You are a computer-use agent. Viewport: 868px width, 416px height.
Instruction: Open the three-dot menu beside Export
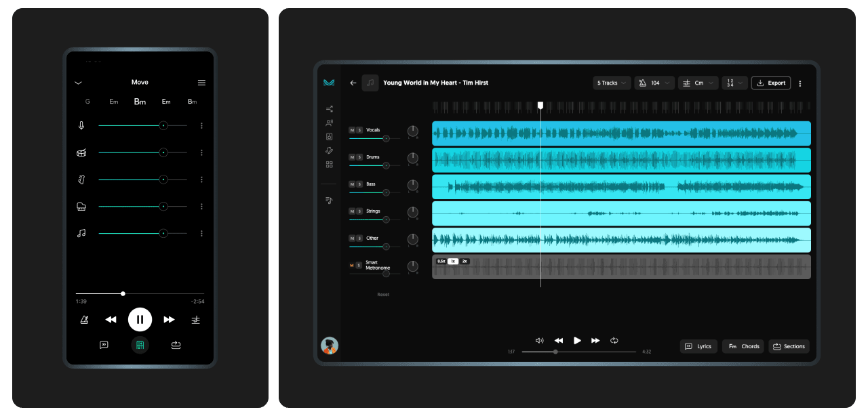point(800,83)
